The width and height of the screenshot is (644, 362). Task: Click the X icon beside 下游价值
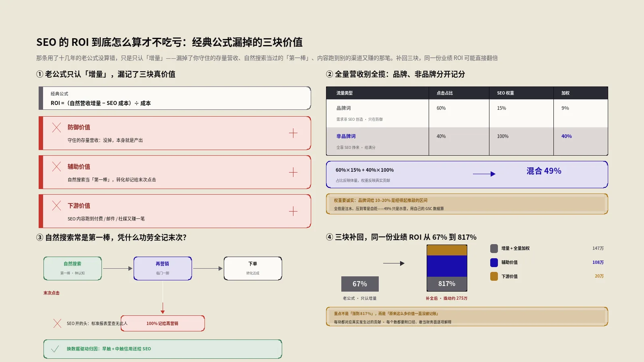(x=57, y=206)
